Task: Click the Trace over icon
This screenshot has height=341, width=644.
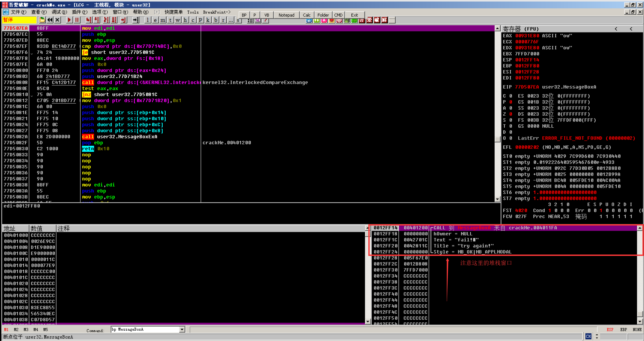Action: point(114,20)
